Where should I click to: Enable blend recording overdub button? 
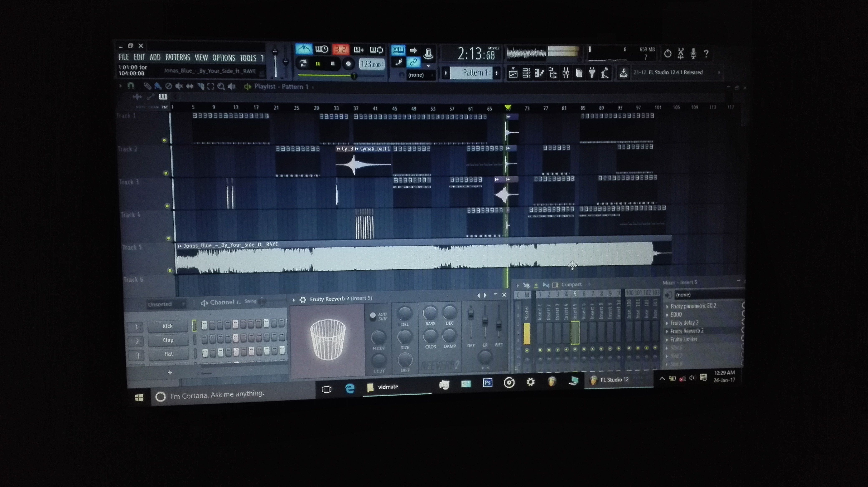coord(358,50)
